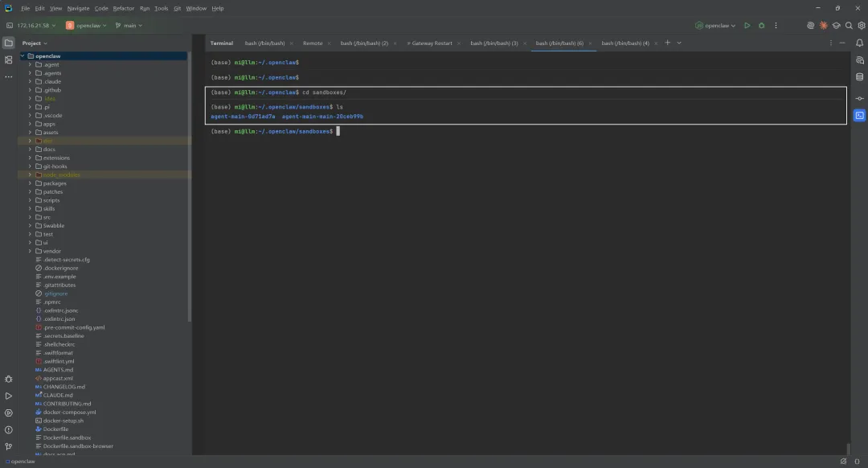
Task: Select the CLAUDE.md file
Action: point(58,395)
